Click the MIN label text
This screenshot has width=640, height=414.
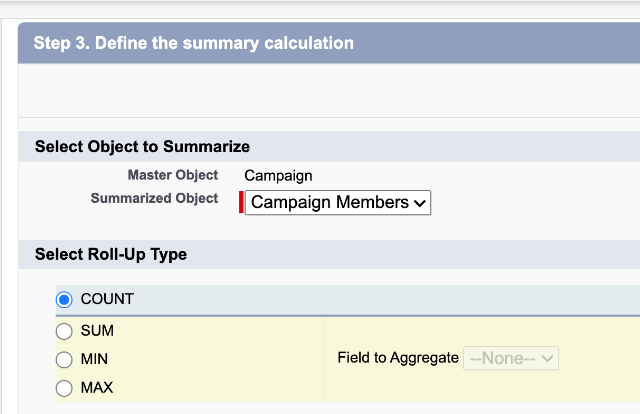[94, 359]
